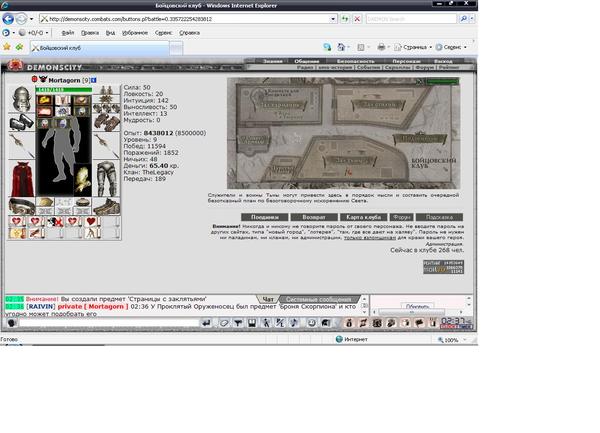Click the Internet Explorer Back button
Viewport: 600px width, 433px height.
(8, 18)
